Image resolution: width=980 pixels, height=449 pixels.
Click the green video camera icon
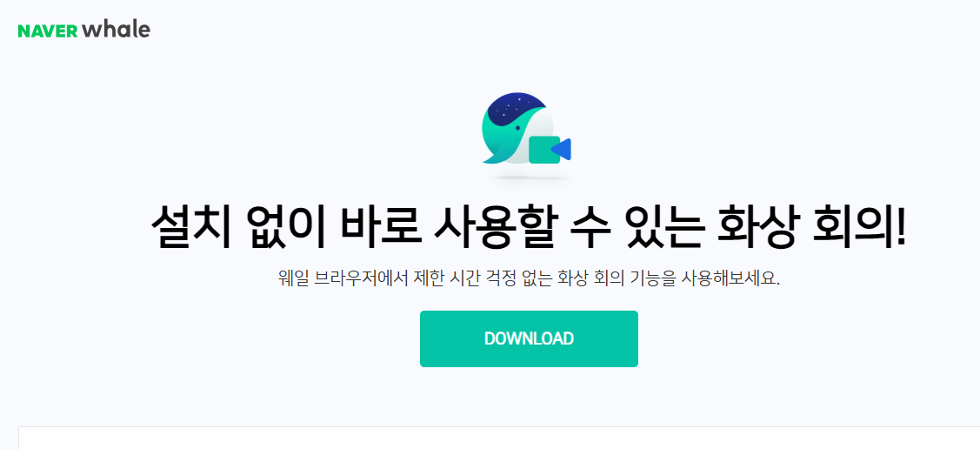pos(543,150)
